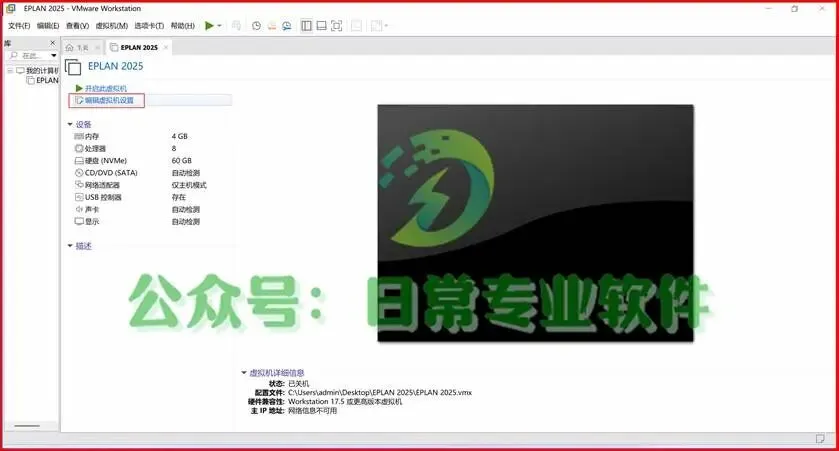The width and height of the screenshot is (839, 451).
Task: Click the 60 GB disk size value
Action: click(181, 160)
